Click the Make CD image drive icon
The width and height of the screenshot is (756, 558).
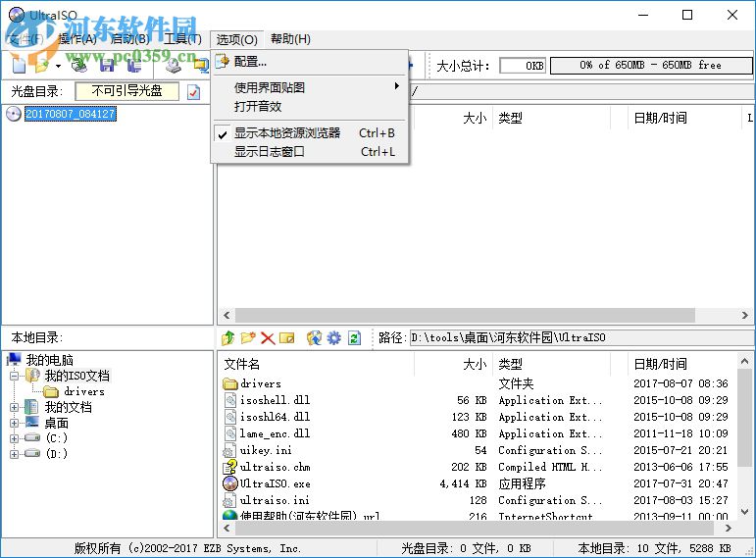[x=174, y=64]
